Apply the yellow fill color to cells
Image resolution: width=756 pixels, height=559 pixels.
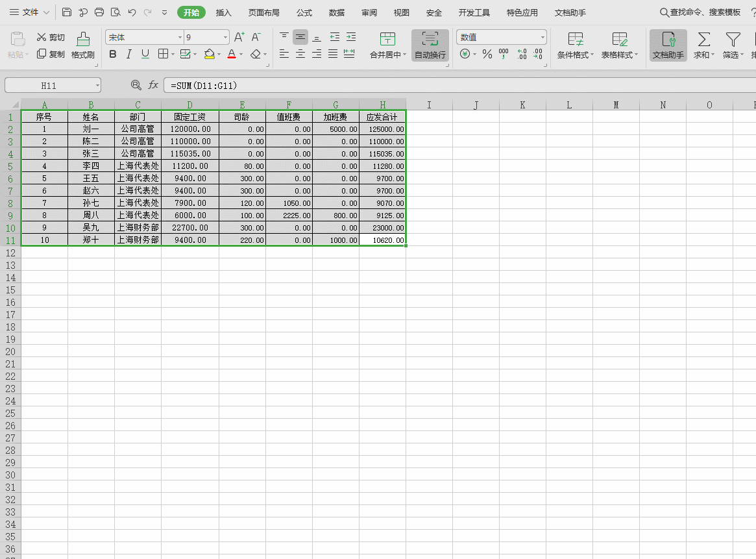point(209,54)
